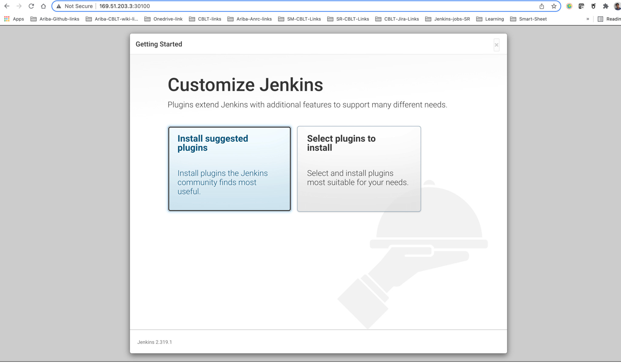Image resolution: width=621 pixels, height=364 pixels.
Task: Click the browser home icon
Action: [43, 6]
